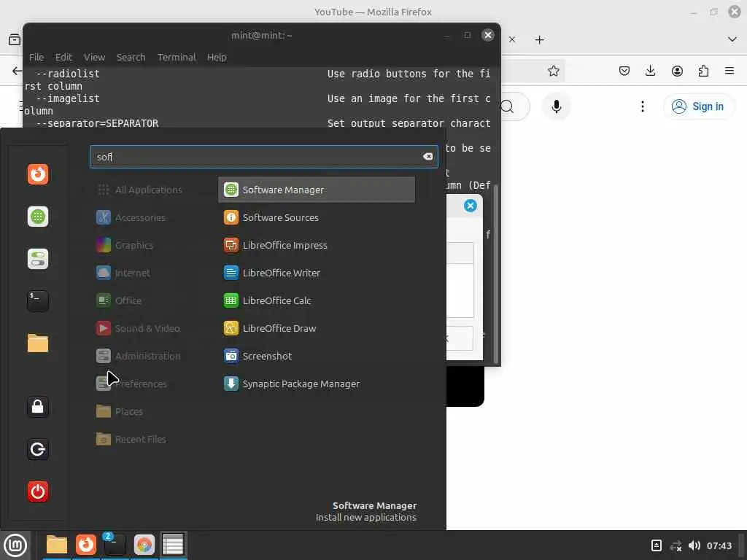Close the blue X dialog in terminal area
The image size is (747, 560).
(x=471, y=206)
